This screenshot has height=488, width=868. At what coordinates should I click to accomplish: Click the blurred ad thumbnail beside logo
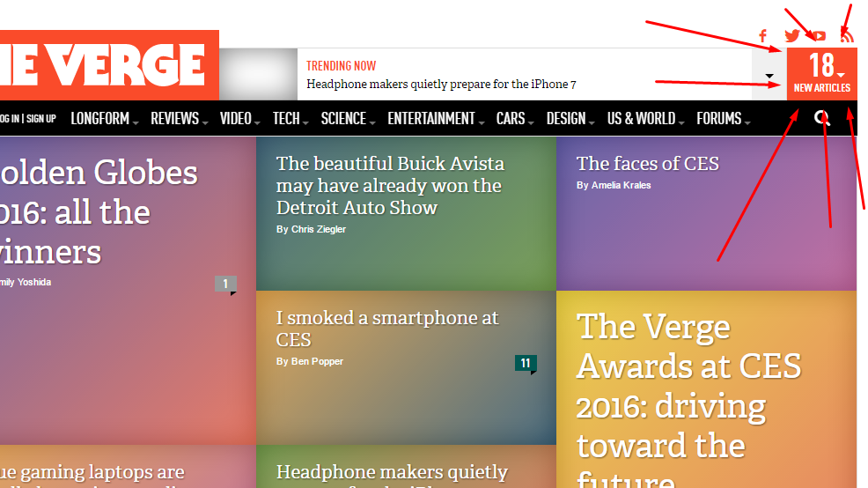(x=258, y=74)
